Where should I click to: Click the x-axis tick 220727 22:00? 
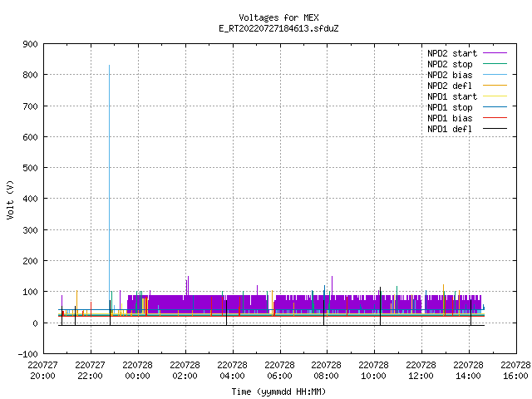[91, 370]
